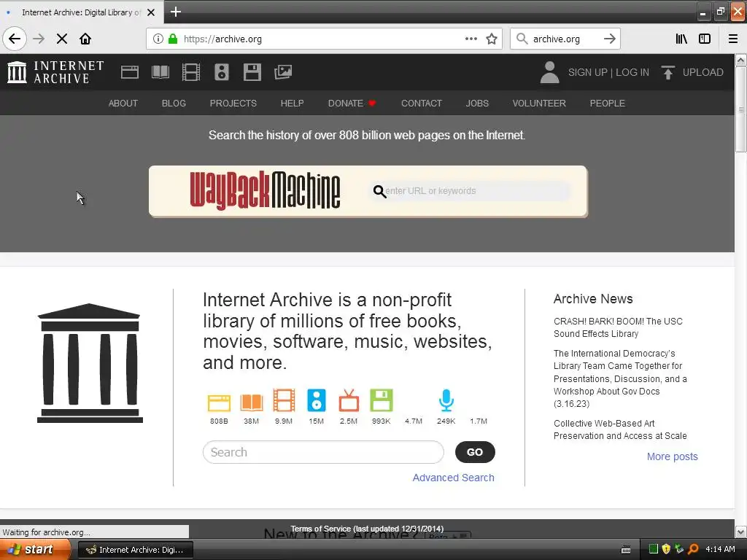Open the Web icon in top navigation
Image resolution: width=747 pixels, height=560 pixels.
[x=130, y=72]
